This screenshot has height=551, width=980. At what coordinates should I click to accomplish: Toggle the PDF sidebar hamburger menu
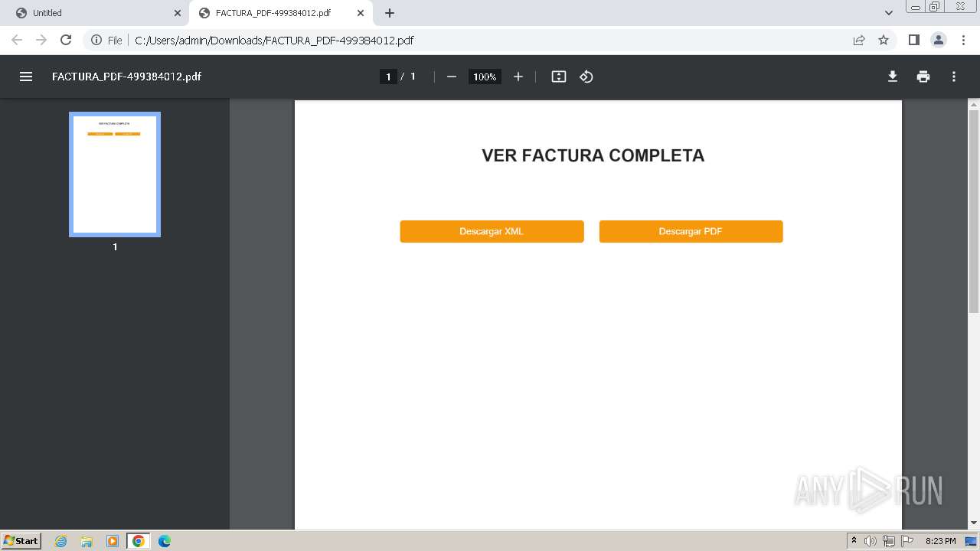click(26, 77)
